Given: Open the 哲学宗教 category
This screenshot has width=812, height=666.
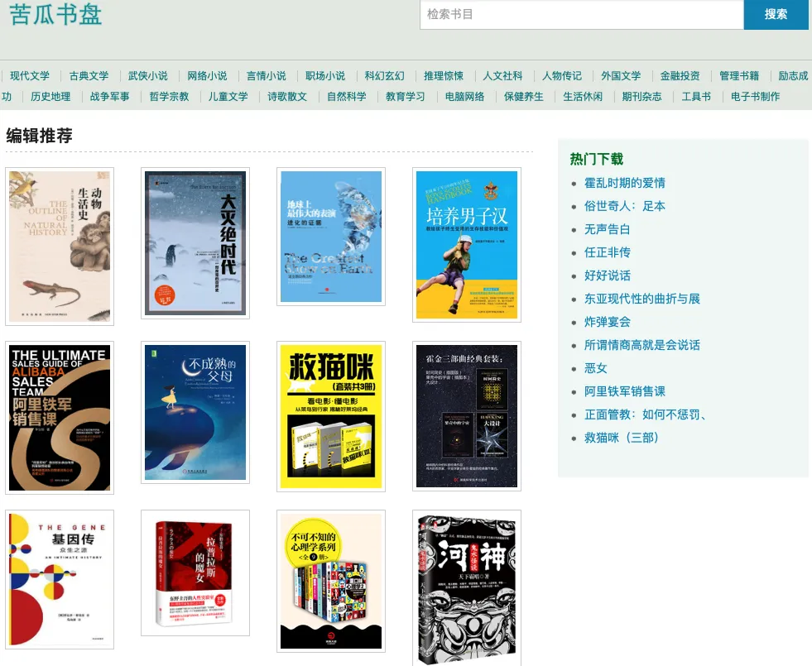Looking at the screenshot, I should tap(169, 97).
